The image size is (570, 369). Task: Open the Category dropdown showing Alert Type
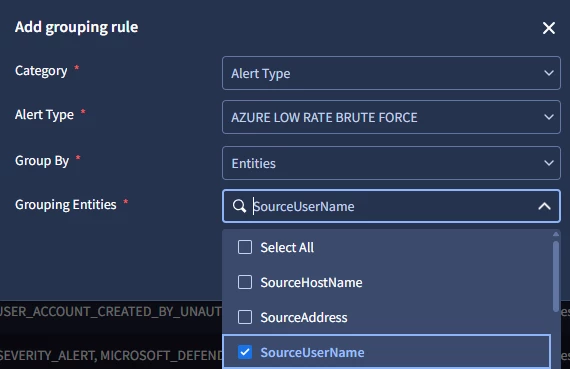391,73
